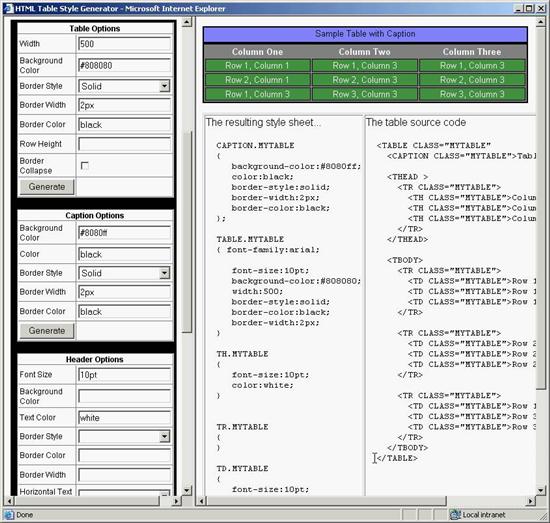This screenshot has height=523, width=550.
Task: Click the Done status page icon
Action: tap(9, 515)
